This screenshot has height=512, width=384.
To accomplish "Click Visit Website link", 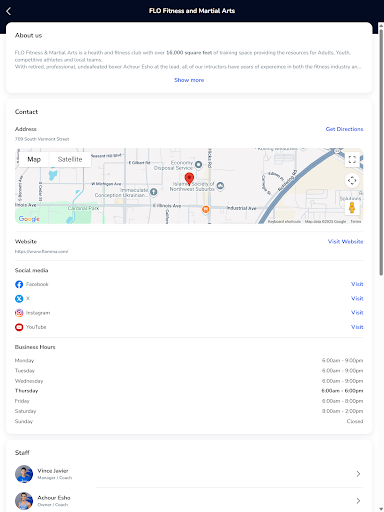I will click(x=345, y=241).
